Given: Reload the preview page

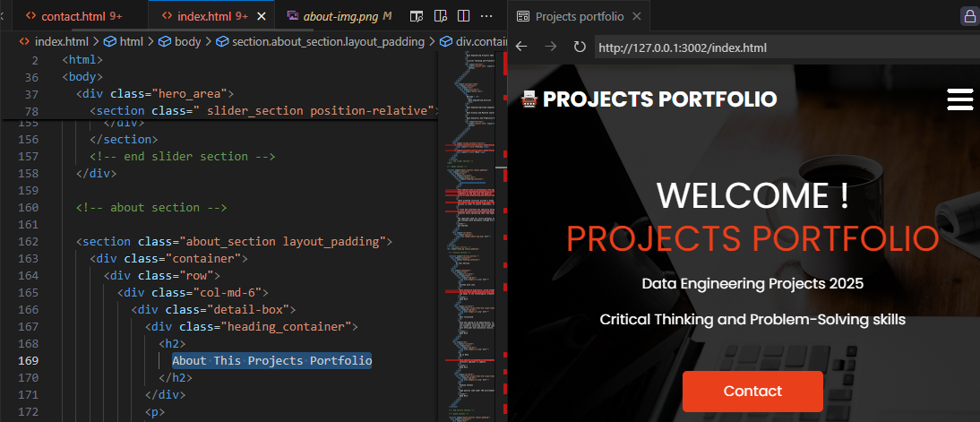Looking at the screenshot, I should (x=580, y=47).
